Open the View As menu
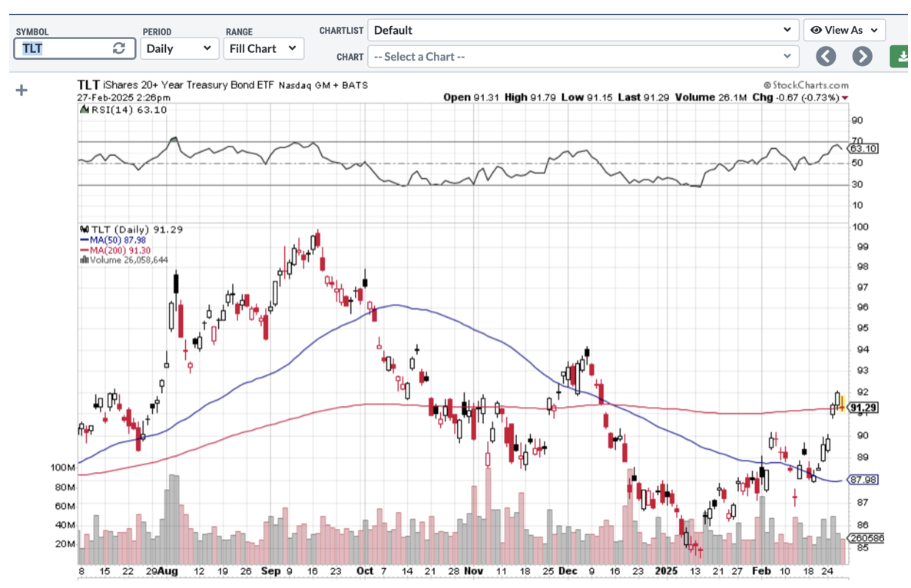Viewport: 911px width, 588px height. pyautogui.click(x=843, y=30)
